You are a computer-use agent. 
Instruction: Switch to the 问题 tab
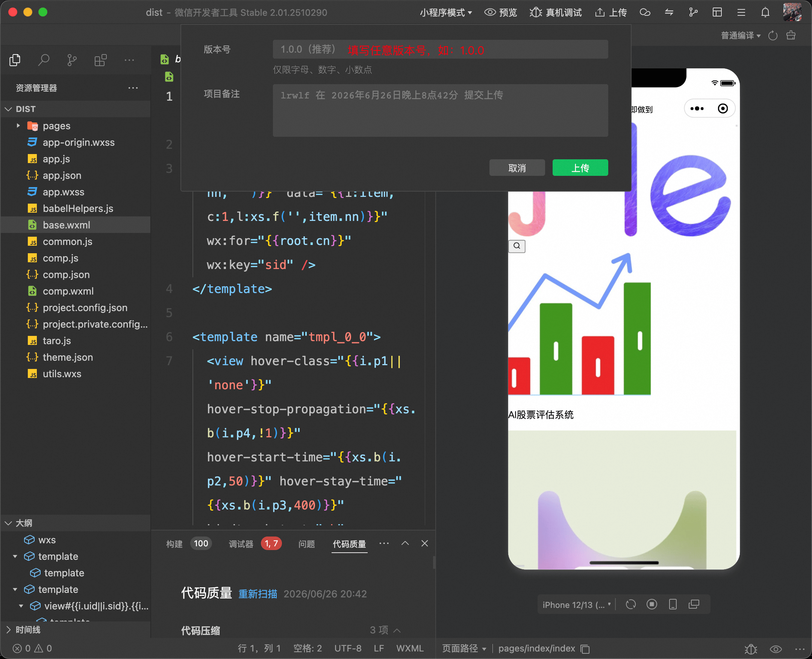pyautogui.click(x=306, y=544)
